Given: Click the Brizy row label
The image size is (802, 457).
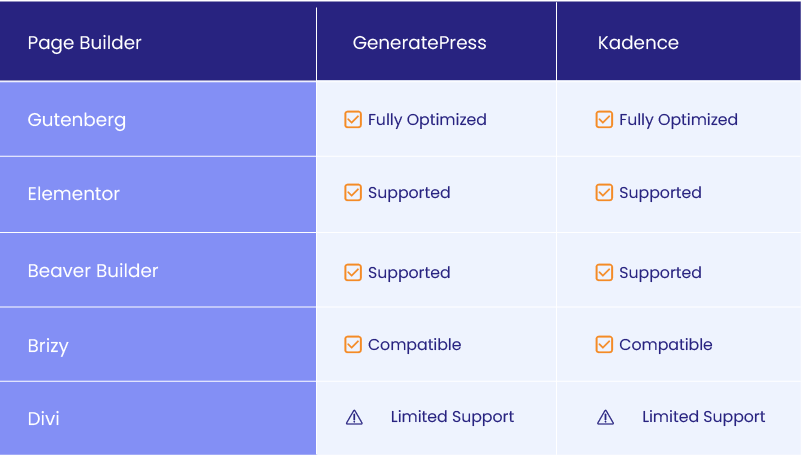Looking at the screenshot, I should 48,346.
